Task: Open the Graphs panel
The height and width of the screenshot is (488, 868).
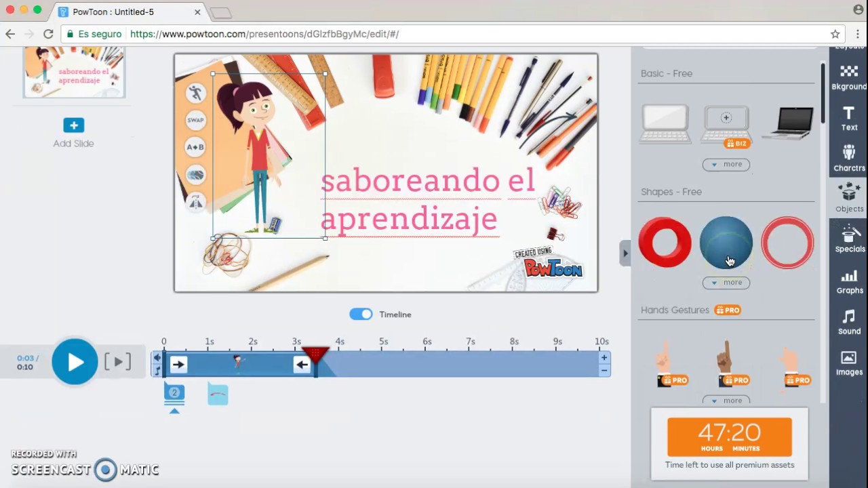Action: [x=849, y=281]
